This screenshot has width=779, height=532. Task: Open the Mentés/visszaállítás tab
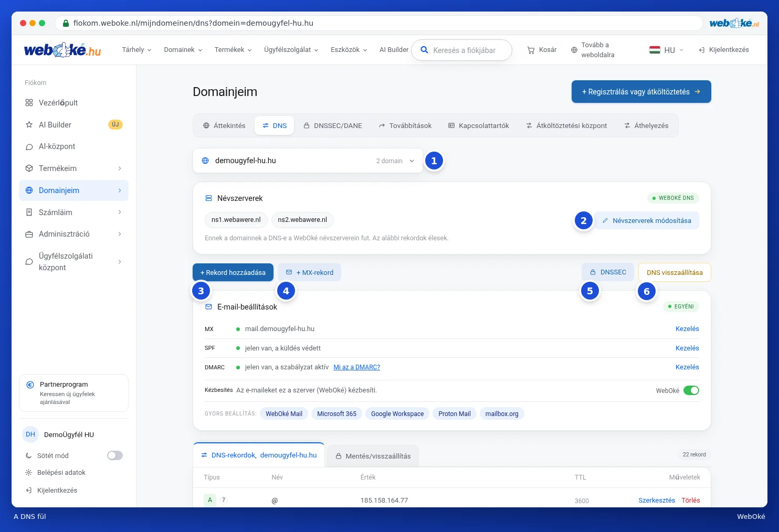coord(373,456)
